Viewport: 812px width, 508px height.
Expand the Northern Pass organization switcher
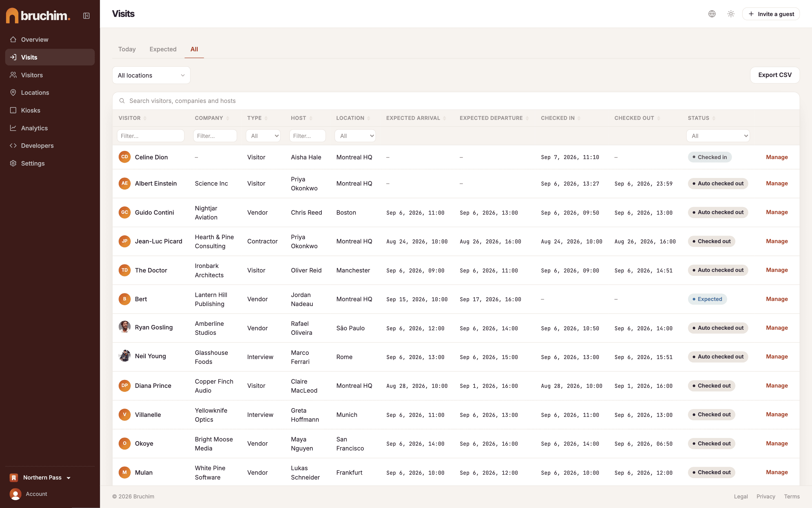tap(40, 478)
